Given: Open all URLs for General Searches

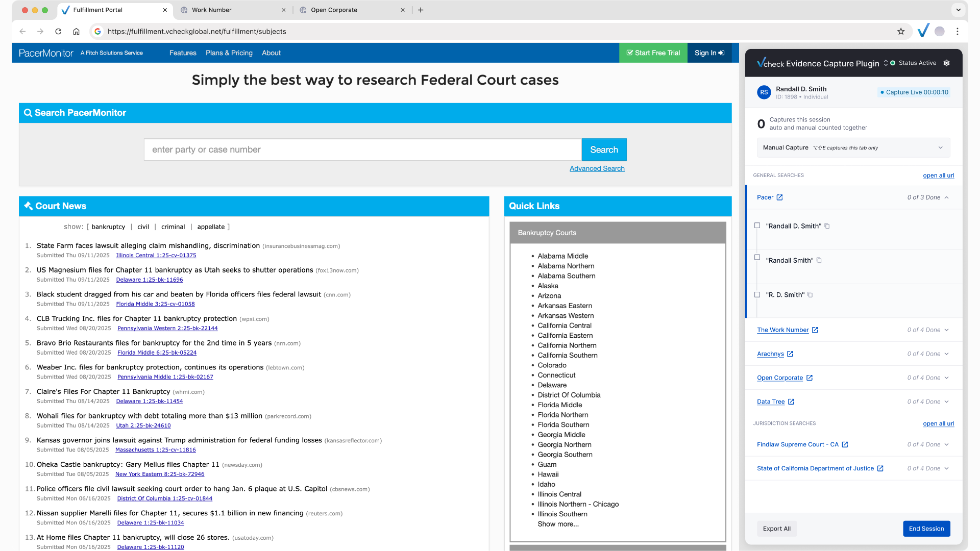Looking at the screenshot, I should click(x=938, y=176).
